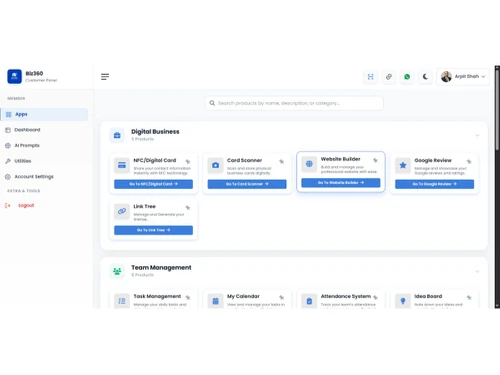
Task: Pin the Card Scanner app
Action: pos(282,162)
